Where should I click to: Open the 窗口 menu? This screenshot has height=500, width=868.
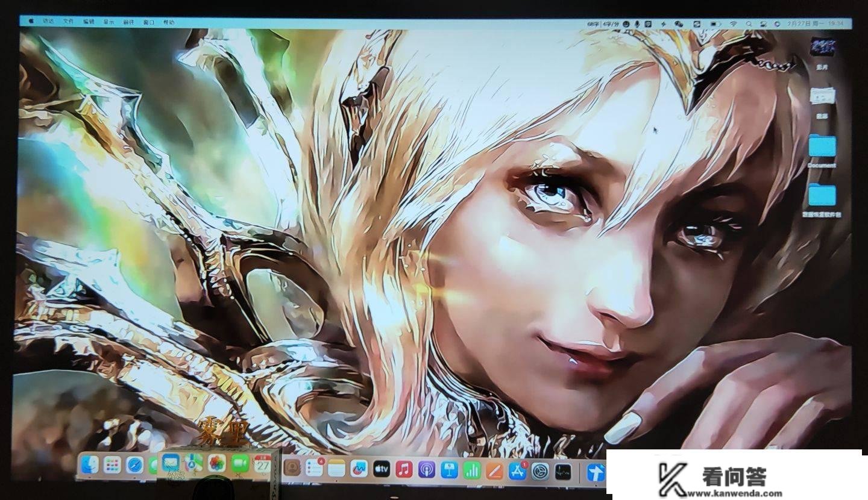148,22
